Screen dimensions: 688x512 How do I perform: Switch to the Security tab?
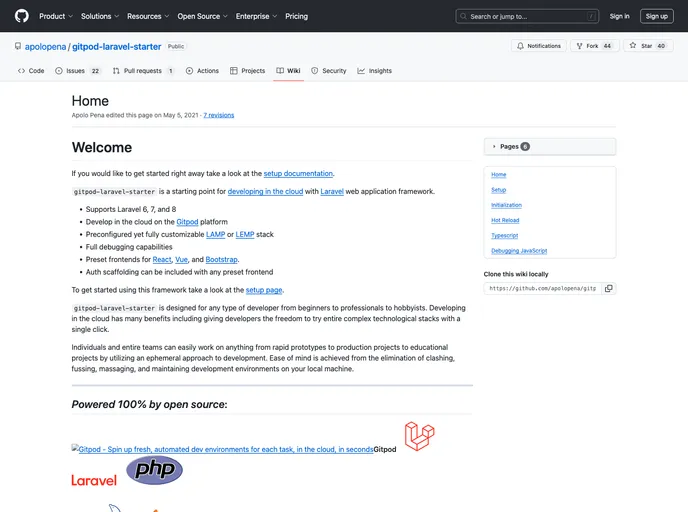click(x=329, y=71)
